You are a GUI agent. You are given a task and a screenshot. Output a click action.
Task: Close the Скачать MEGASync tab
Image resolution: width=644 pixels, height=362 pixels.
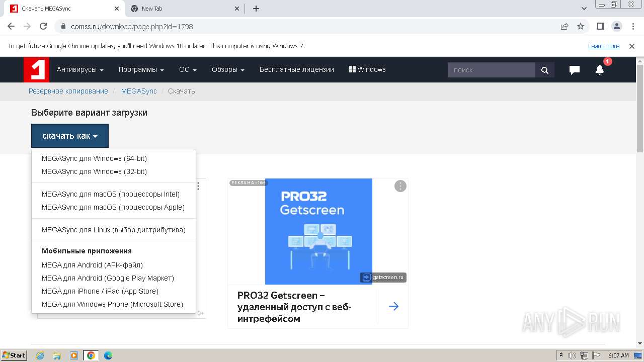[116, 9]
